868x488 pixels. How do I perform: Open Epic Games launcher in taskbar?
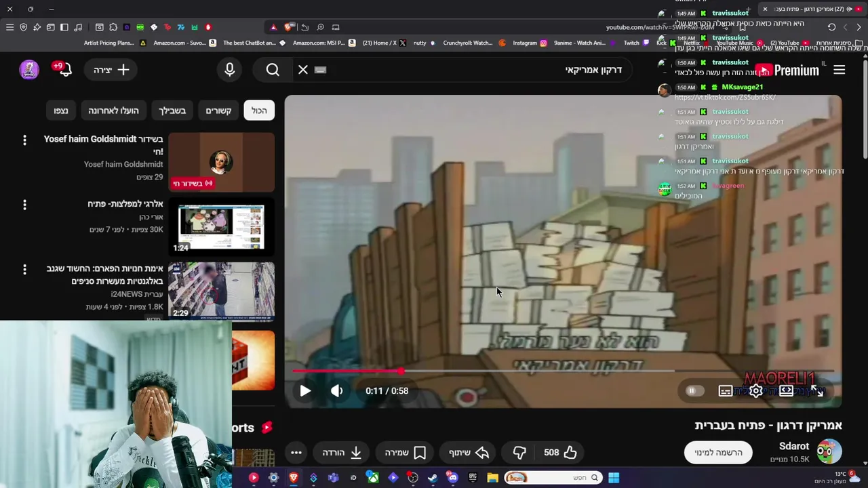(473, 478)
